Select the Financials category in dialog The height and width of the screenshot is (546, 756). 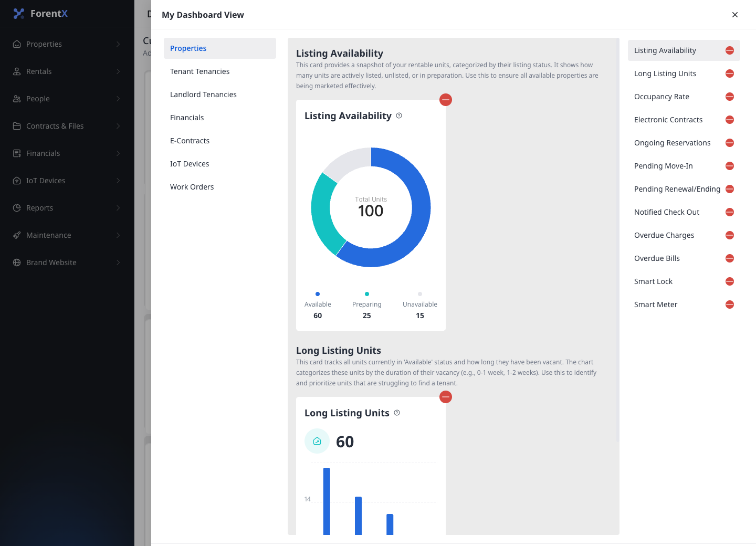pyautogui.click(x=220, y=118)
